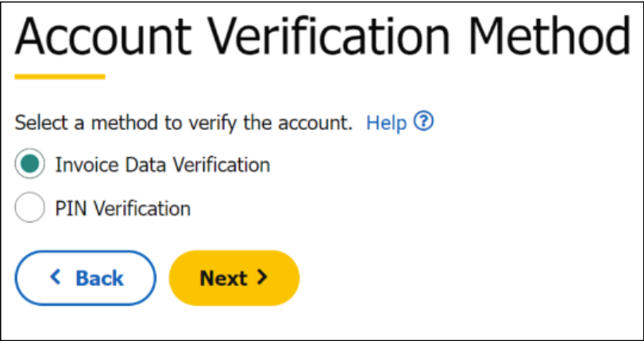
Task: Click the green dot of selected radio
Action: (x=30, y=165)
